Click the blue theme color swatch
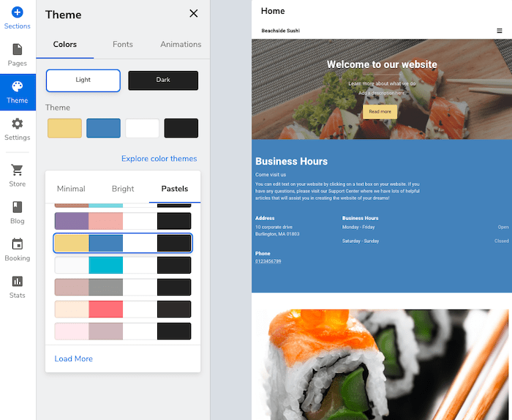The height and width of the screenshot is (420, 512). 104,128
